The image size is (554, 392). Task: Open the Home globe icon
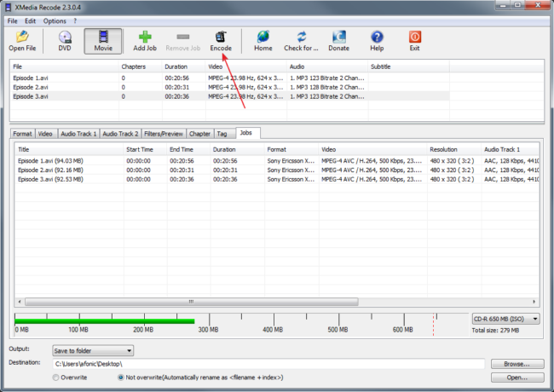263,37
